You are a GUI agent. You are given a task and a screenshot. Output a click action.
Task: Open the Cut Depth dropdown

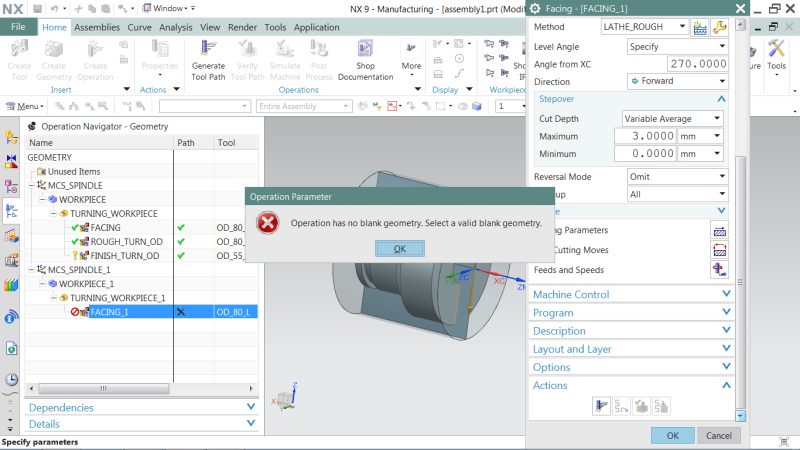pos(672,118)
